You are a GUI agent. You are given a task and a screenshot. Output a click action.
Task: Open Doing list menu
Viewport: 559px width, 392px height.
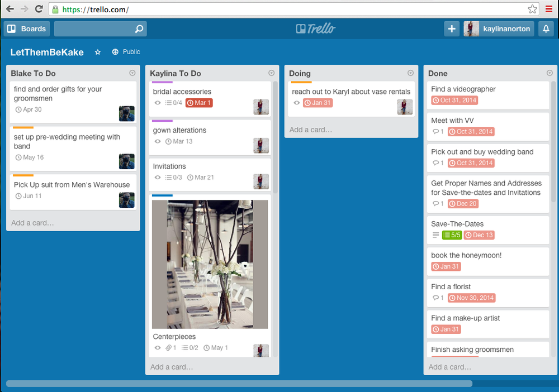click(x=410, y=73)
